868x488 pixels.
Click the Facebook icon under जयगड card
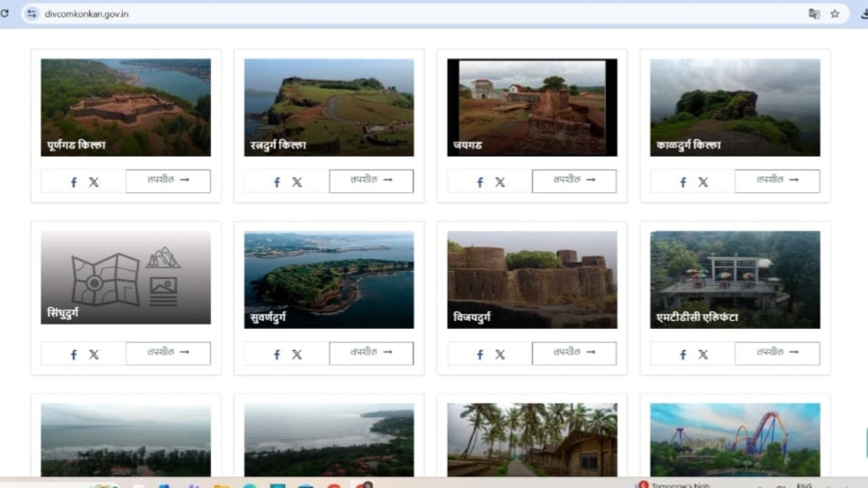[479, 181]
